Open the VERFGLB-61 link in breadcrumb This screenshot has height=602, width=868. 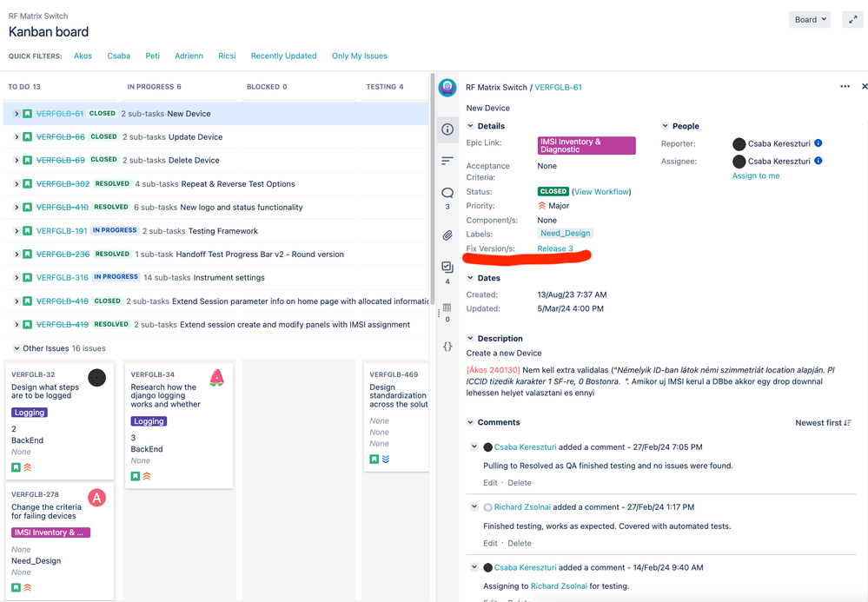(x=558, y=88)
